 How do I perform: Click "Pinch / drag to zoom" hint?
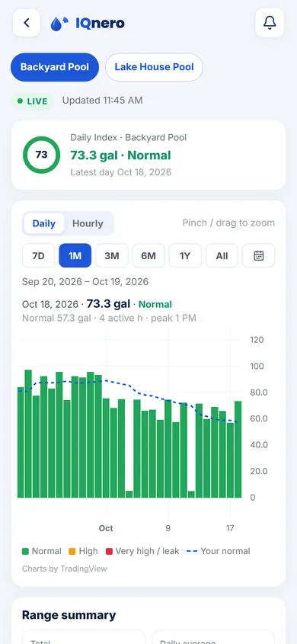point(228,223)
